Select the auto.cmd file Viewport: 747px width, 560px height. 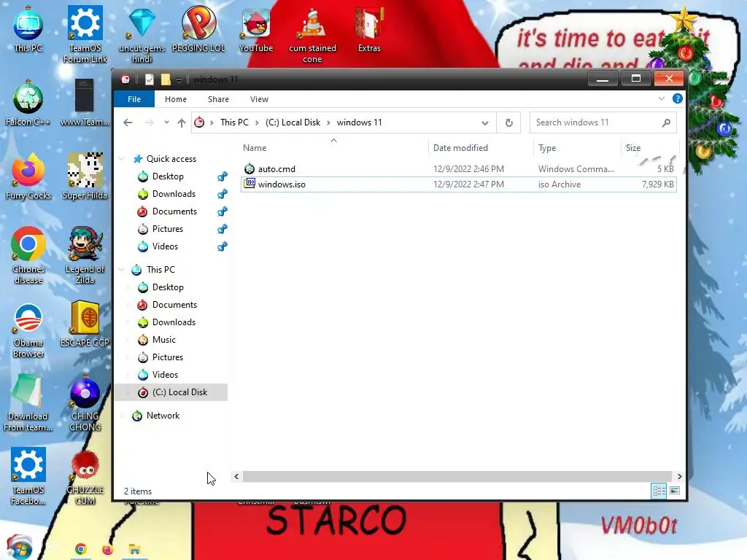pyautogui.click(x=458, y=169)
